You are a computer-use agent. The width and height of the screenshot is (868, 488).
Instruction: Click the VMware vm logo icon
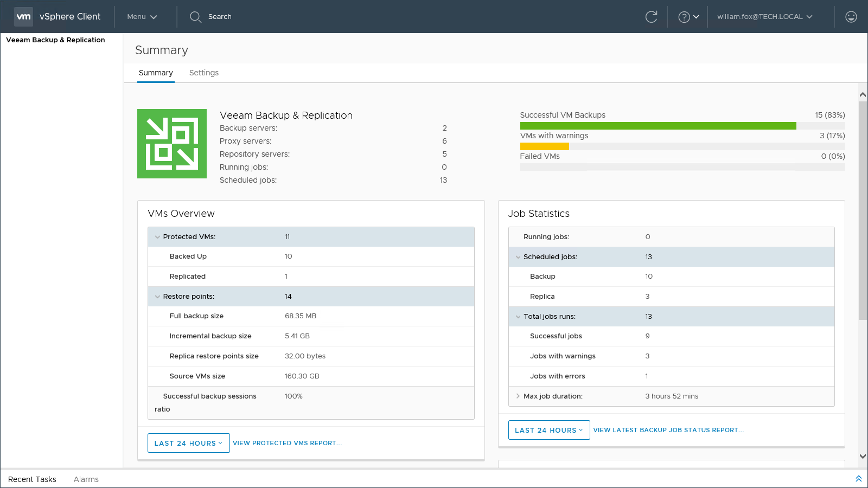pos(23,17)
